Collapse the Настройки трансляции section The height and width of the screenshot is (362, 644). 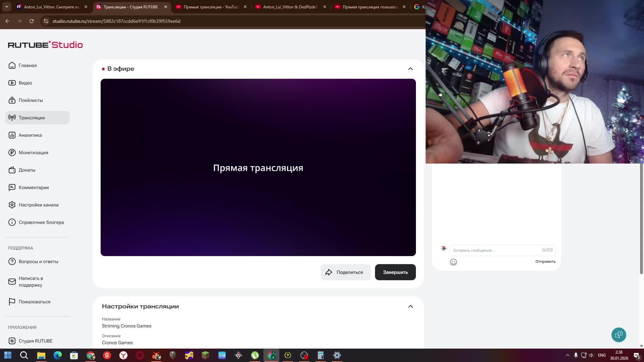tap(410, 306)
